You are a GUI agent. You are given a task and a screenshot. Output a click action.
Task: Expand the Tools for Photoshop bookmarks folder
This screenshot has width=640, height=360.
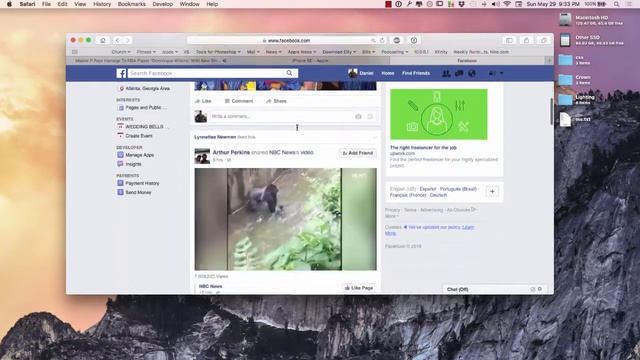click(x=218, y=52)
